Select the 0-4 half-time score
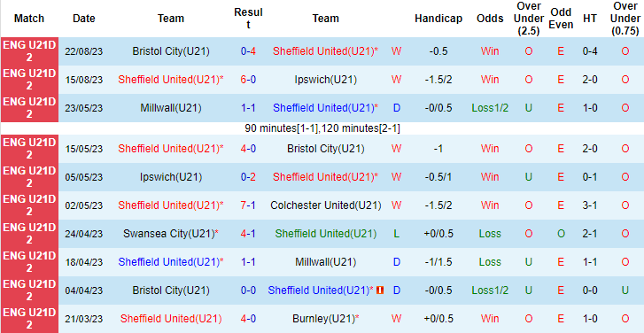The height and width of the screenshot is (333, 644). click(590, 51)
